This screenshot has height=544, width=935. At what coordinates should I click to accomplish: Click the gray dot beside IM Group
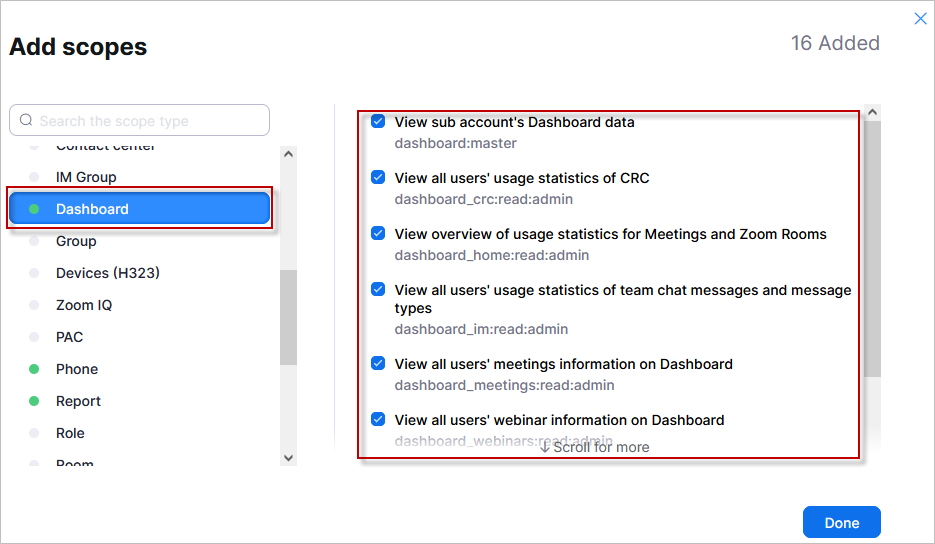[x=34, y=177]
